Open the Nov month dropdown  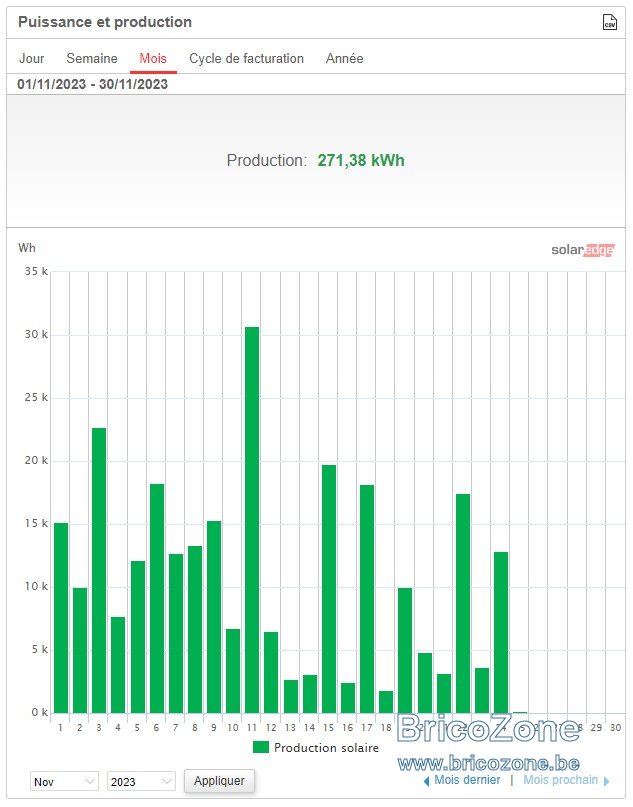[64, 781]
